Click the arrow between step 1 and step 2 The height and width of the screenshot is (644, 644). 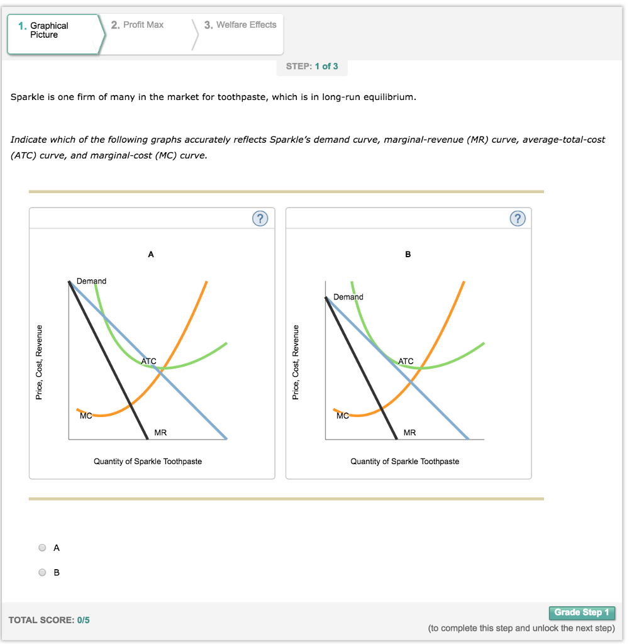102,34
